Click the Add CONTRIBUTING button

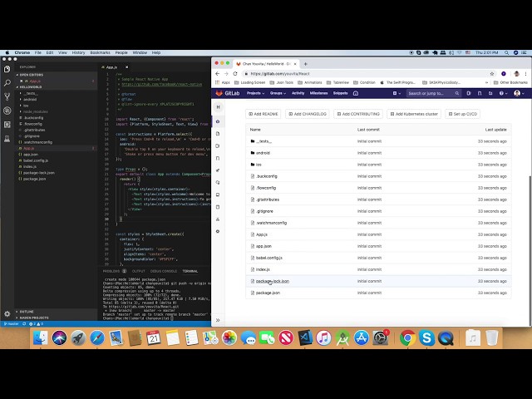coord(358,114)
